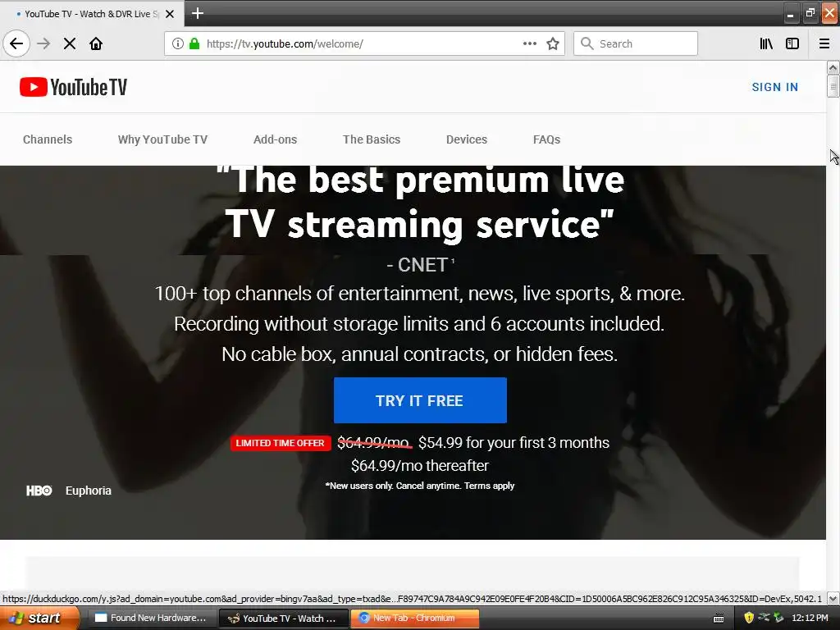Open the Library icon in toolbar

(766, 43)
